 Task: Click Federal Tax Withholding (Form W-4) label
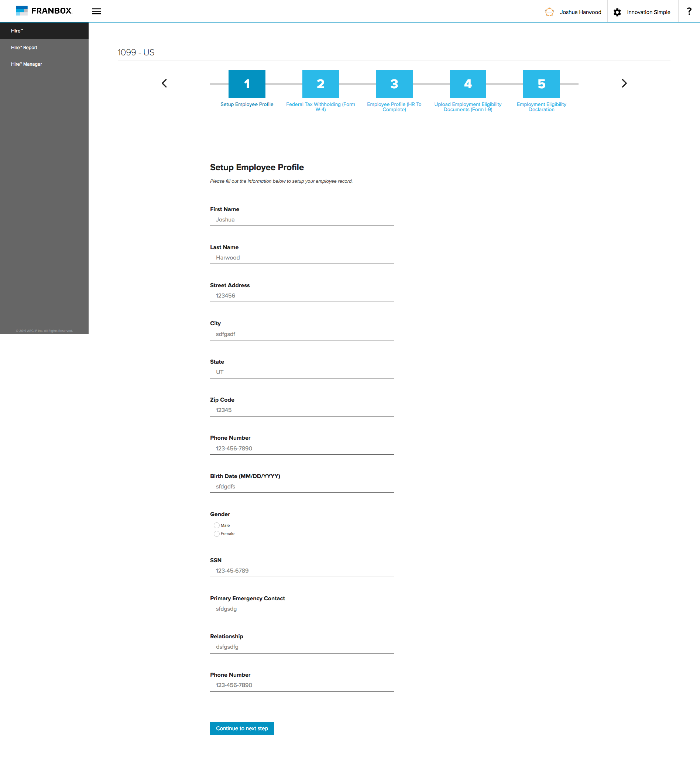[320, 107]
